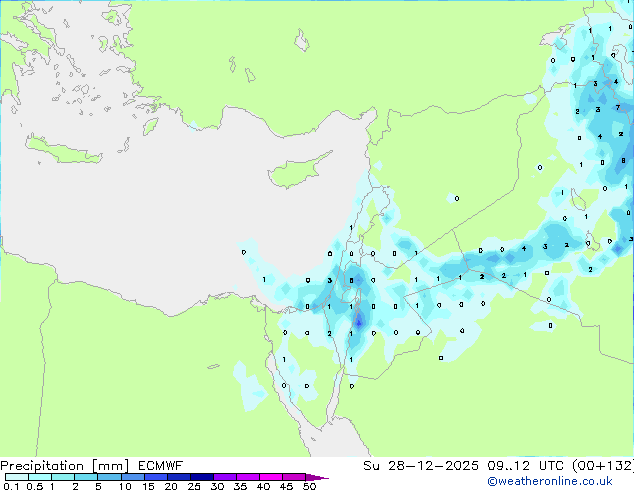Screen dimensions: 634x490
Task: Click the 15–20 mm legend color swatch
Action: (155, 477)
